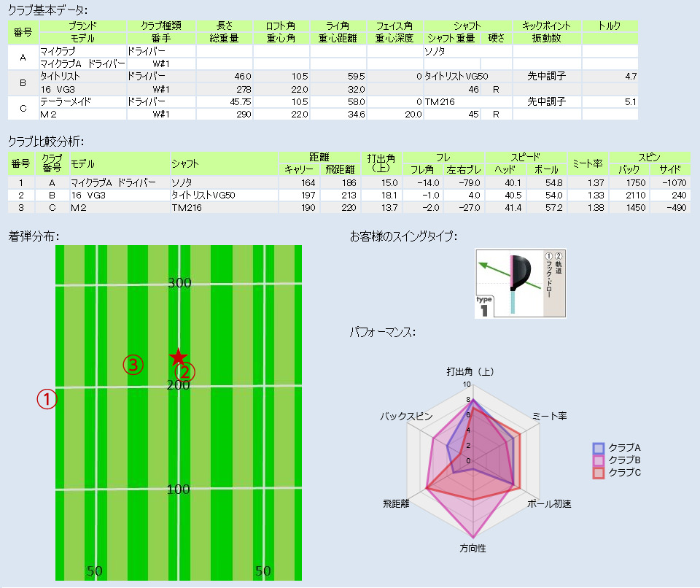Viewport: 700px width, 588px height.
Task: Click the マイクラブA ドライバー model in comparison table
Action: tap(114, 182)
